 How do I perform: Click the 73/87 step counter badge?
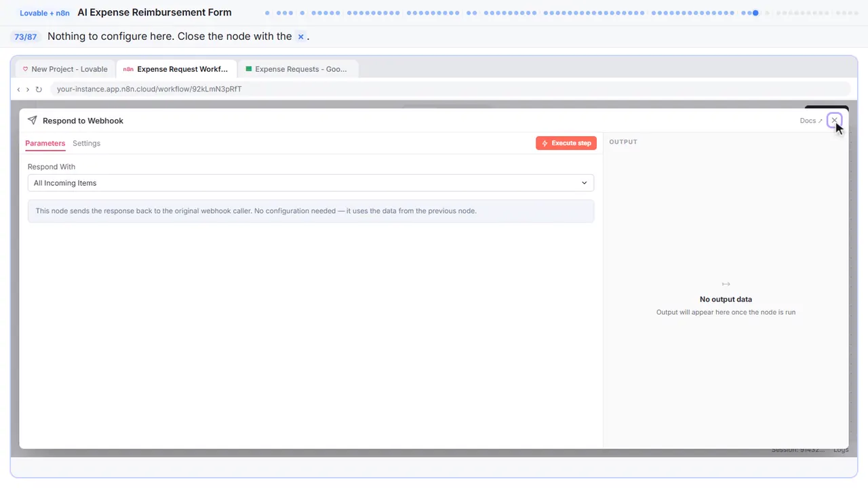(x=26, y=37)
